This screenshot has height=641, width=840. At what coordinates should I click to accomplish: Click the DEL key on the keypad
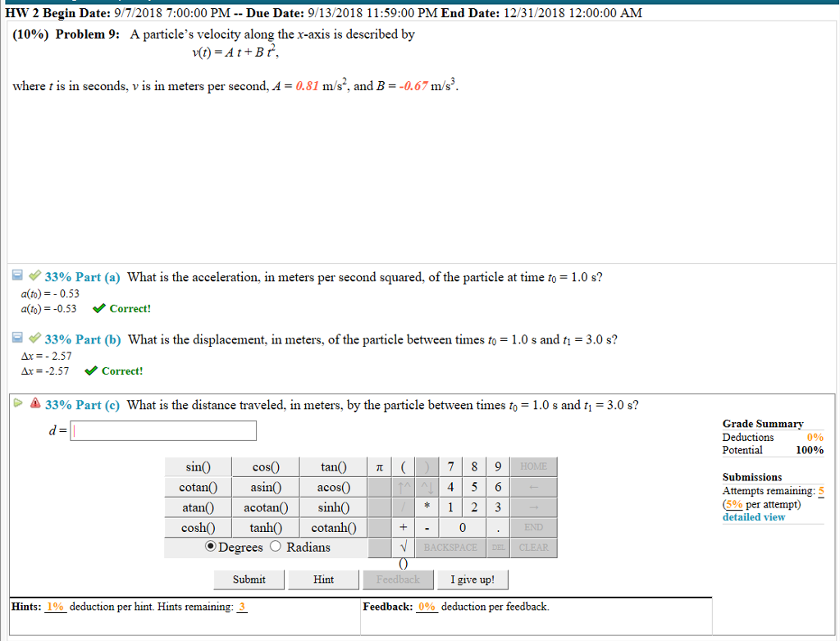pos(499,547)
